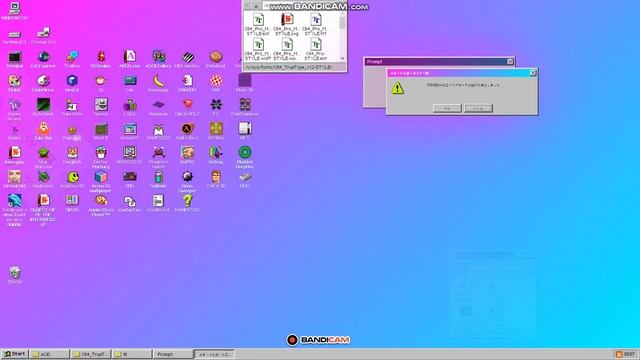The image size is (640, 360).
Task: Switch to 084_TrueT... taskbar item
Action: [90, 354]
